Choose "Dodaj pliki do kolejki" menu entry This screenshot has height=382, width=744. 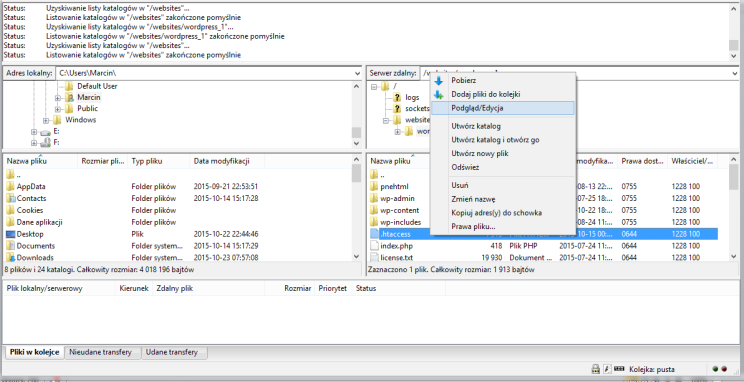pyautogui.click(x=503, y=94)
